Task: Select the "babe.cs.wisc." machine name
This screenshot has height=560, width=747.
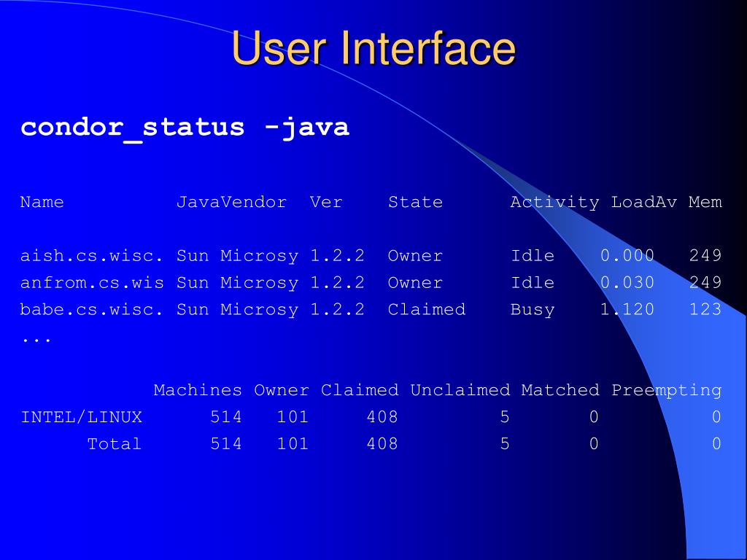Action: (92, 309)
